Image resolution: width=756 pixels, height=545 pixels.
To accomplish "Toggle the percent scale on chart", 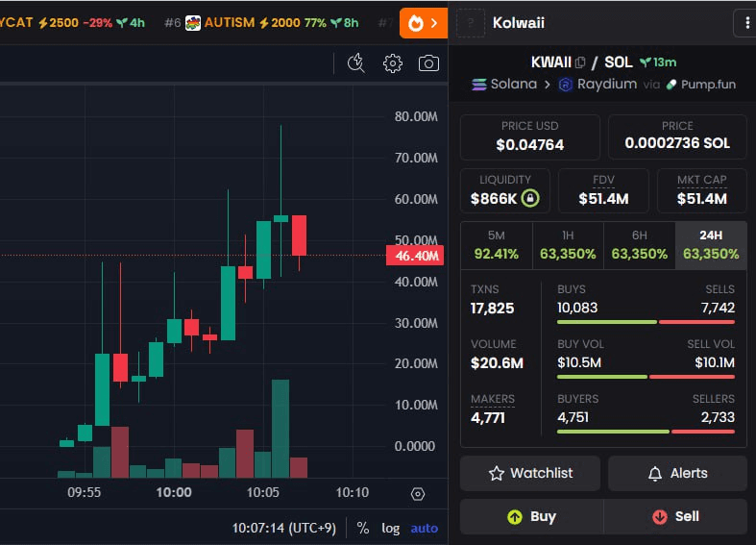I will (x=363, y=528).
